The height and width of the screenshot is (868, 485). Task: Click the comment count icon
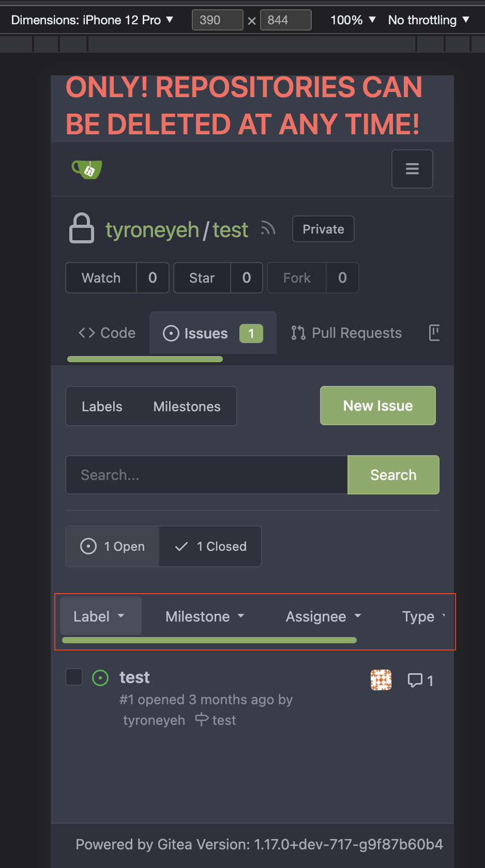pos(415,680)
